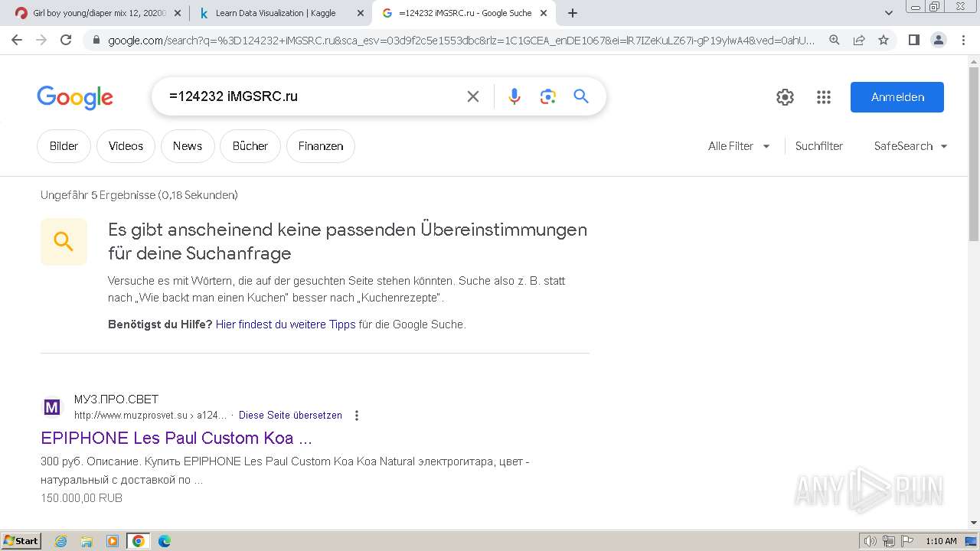Open Internet Explorer in taskbar
The height and width of the screenshot is (551, 980).
point(61,541)
